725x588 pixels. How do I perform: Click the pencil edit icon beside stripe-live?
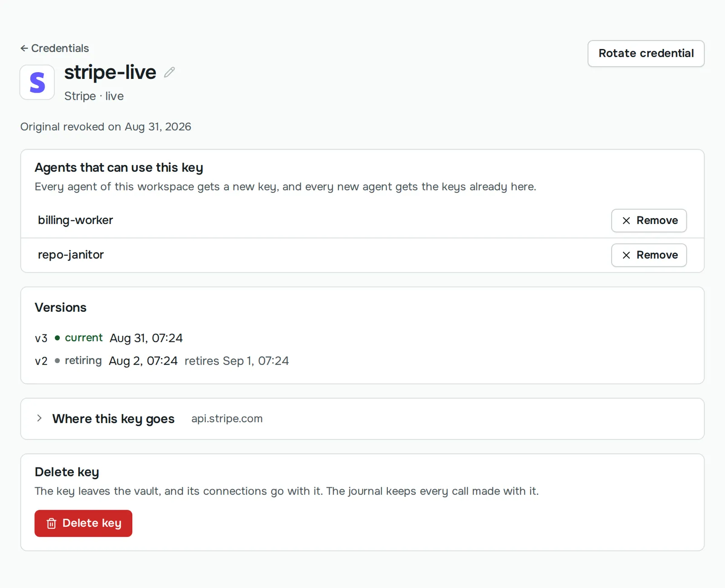[x=169, y=72]
